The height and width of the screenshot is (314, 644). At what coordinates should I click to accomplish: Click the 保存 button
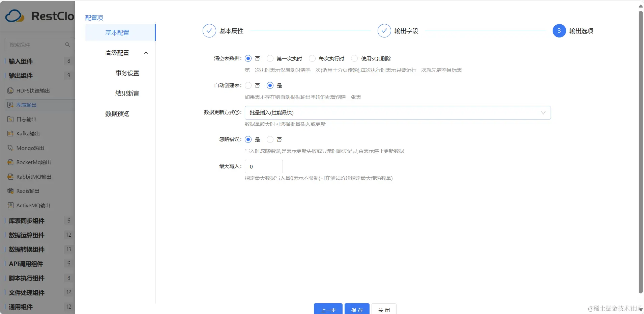(x=356, y=310)
